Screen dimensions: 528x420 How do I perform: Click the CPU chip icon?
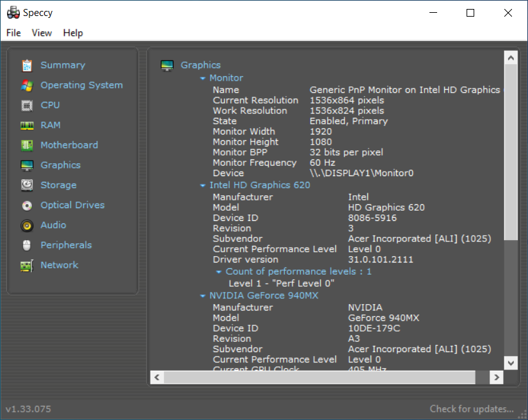[27, 106]
